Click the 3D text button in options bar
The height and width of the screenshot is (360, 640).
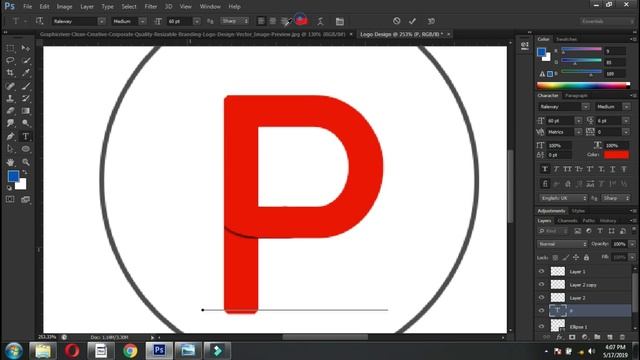[431, 21]
